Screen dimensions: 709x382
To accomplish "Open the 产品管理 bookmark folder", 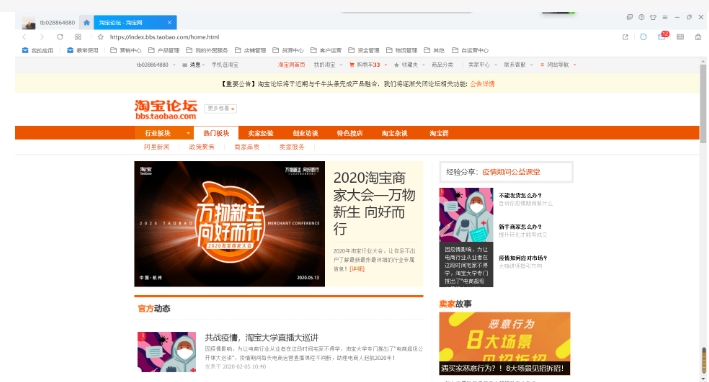I will coord(164,50).
